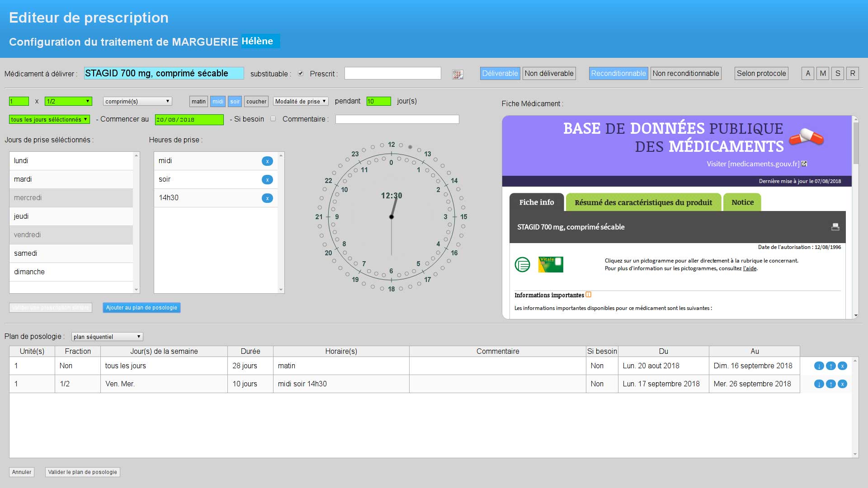This screenshot has width=868, height=488.
Task: Open the 1/2 fraction dropdown
Action: point(68,101)
